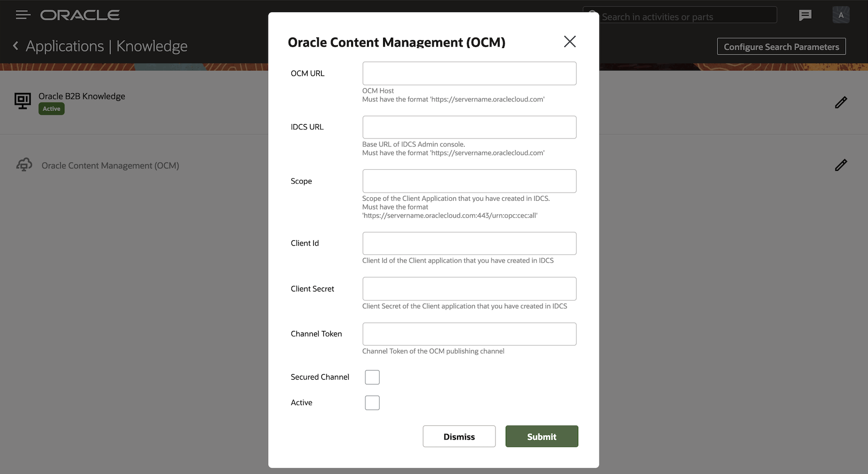The image size is (868, 474).
Task: Click into the Scope field
Action: [469, 181]
